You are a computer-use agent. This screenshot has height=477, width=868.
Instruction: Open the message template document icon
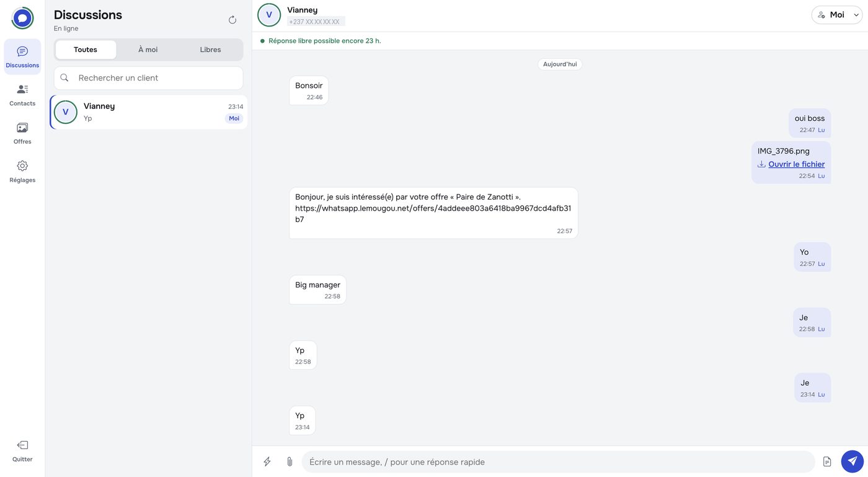pyautogui.click(x=827, y=462)
